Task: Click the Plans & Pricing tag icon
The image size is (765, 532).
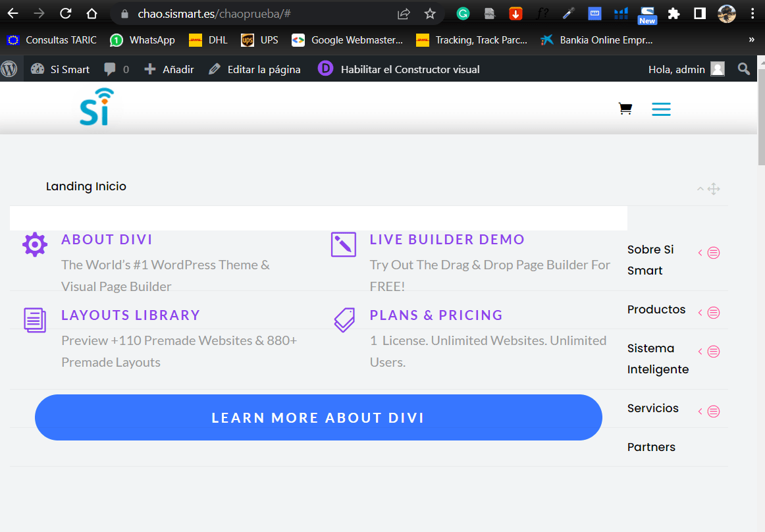Action: coord(344,320)
